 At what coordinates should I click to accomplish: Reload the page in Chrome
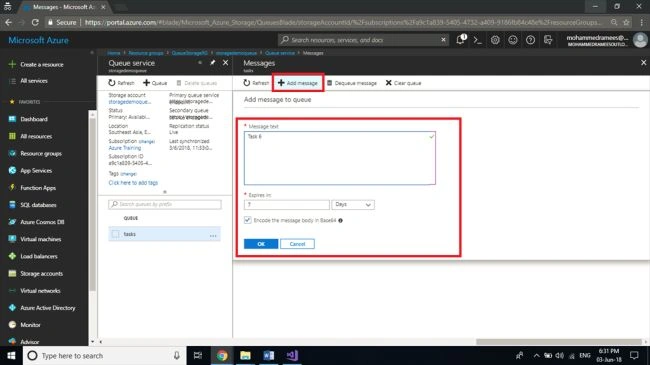click(35, 22)
